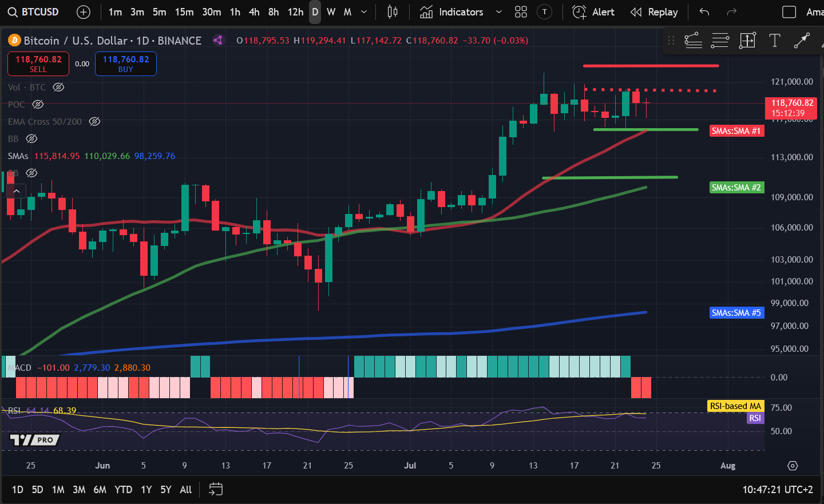Click the compare or add symbol plus icon
This screenshot has height=504, width=824.
click(84, 12)
